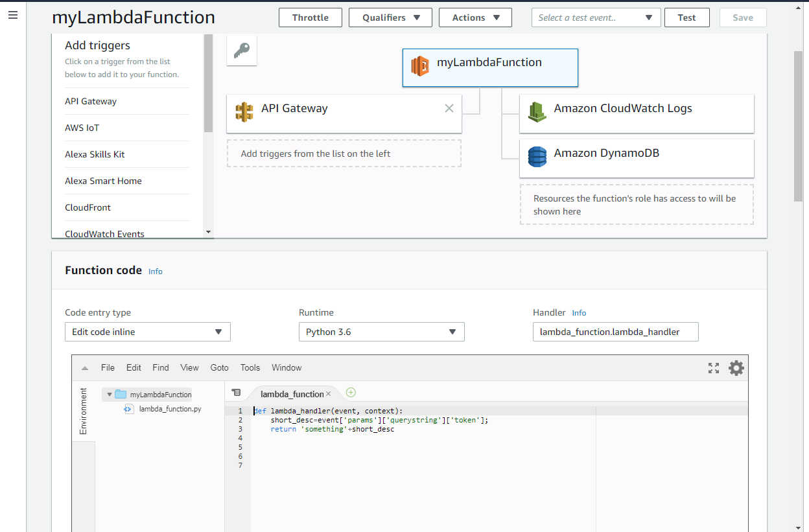Open the Actions dropdown
This screenshot has height=532, width=809.
point(475,17)
